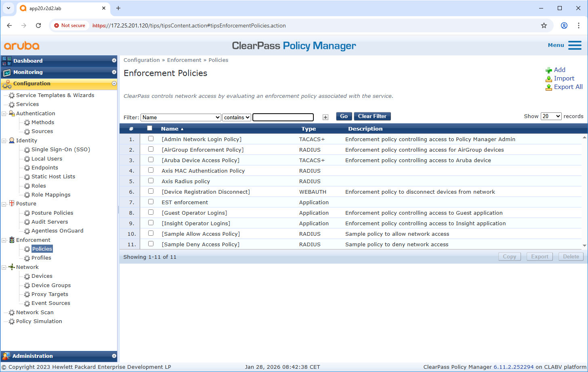Click the policy list vertical scrollbar
Screen dimensions: 588x372
(584, 191)
